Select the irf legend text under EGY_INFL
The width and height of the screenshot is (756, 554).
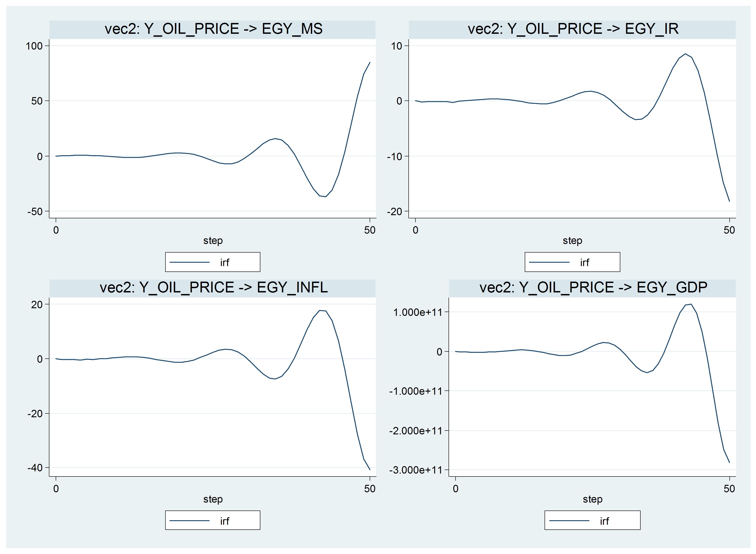tap(225, 521)
